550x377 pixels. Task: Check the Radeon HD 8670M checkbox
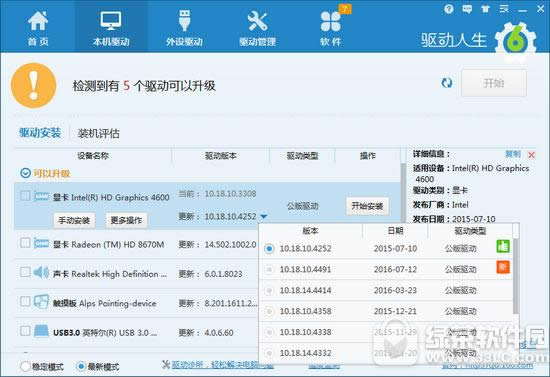click(x=25, y=243)
